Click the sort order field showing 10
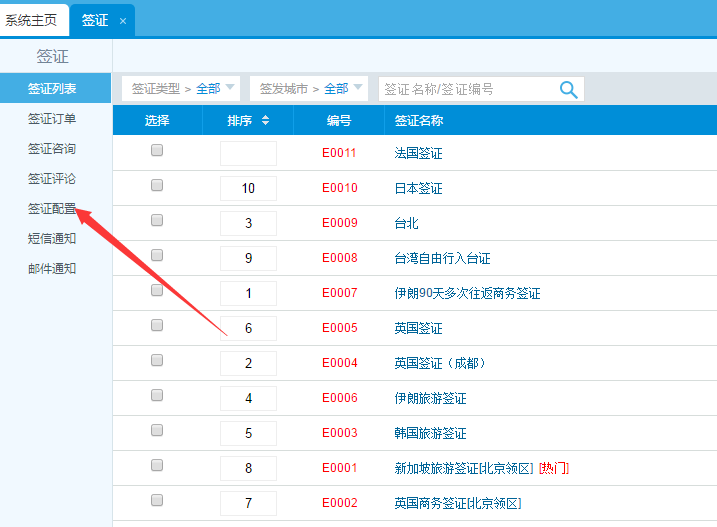 (248, 188)
